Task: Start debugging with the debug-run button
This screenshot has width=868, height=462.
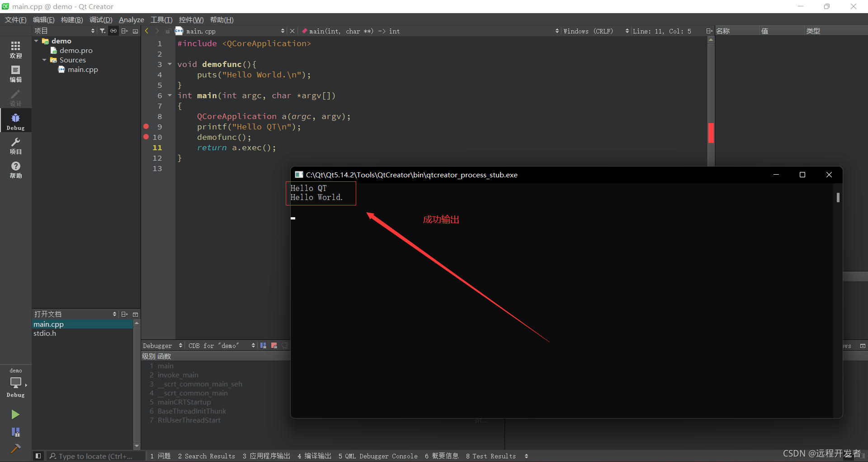Action: (x=15, y=432)
